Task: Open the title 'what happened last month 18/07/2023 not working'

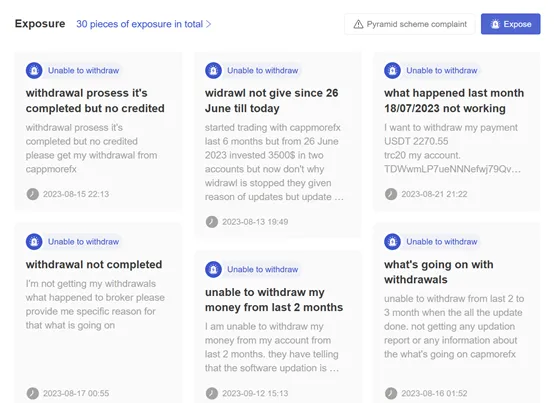Action: point(454,100)
